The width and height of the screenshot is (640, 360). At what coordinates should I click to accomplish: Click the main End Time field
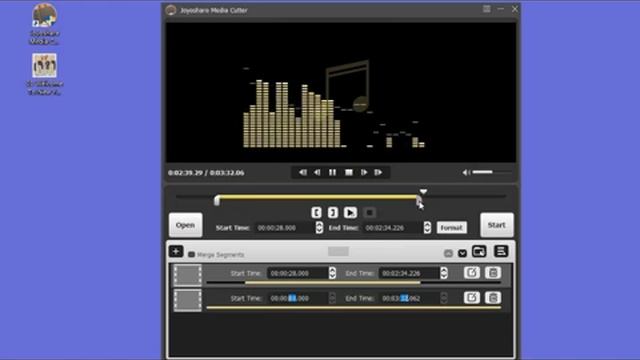pos(393,228)
